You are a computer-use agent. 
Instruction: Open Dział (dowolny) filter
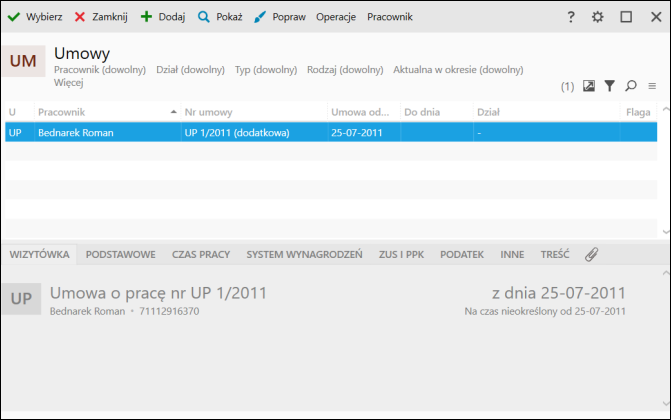pyautogui.click(x=190, y=70)
